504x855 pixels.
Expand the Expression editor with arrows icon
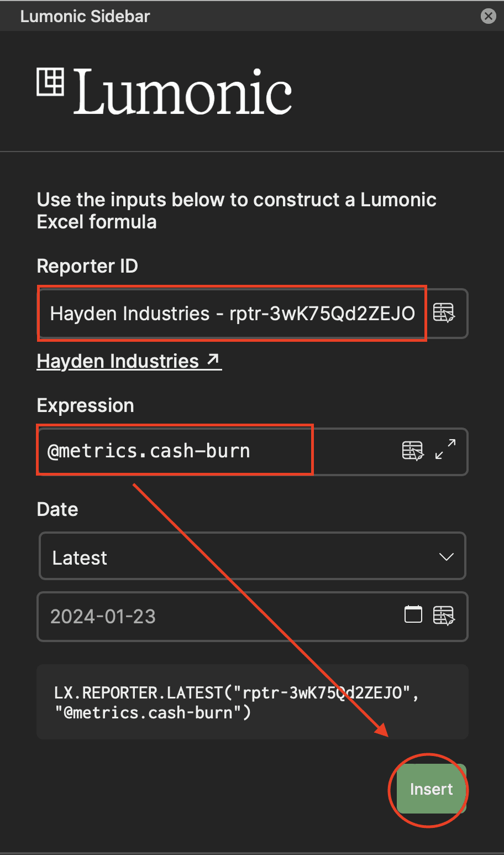point(445,449)
